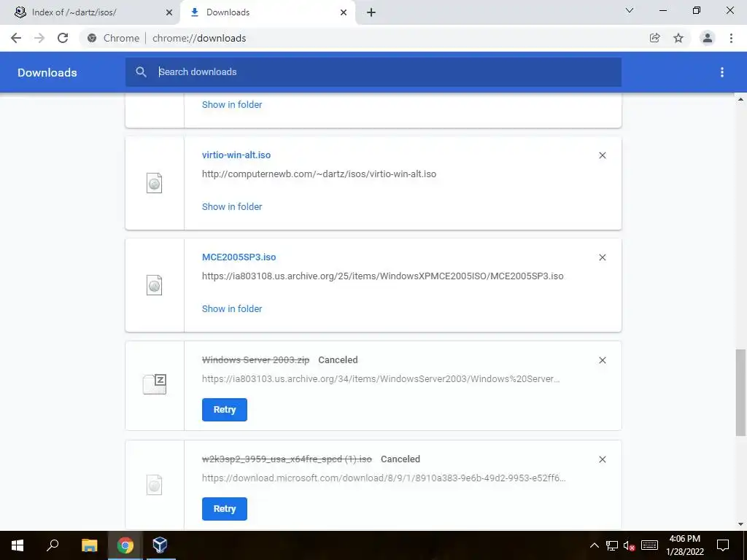The image size is (747, 560).
Task: Click the scrollbar down arrow
Action: click(740, 524)
